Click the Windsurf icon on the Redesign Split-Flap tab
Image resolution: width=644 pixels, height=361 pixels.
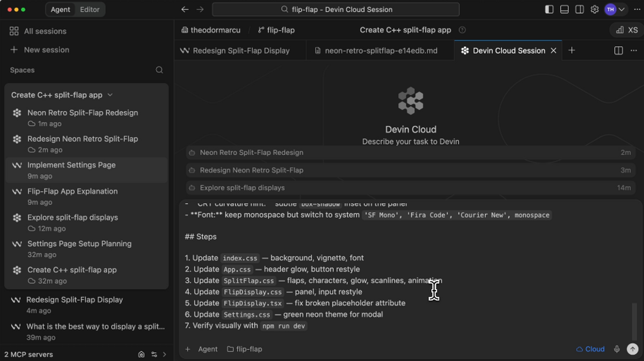(x=185, y=50)
